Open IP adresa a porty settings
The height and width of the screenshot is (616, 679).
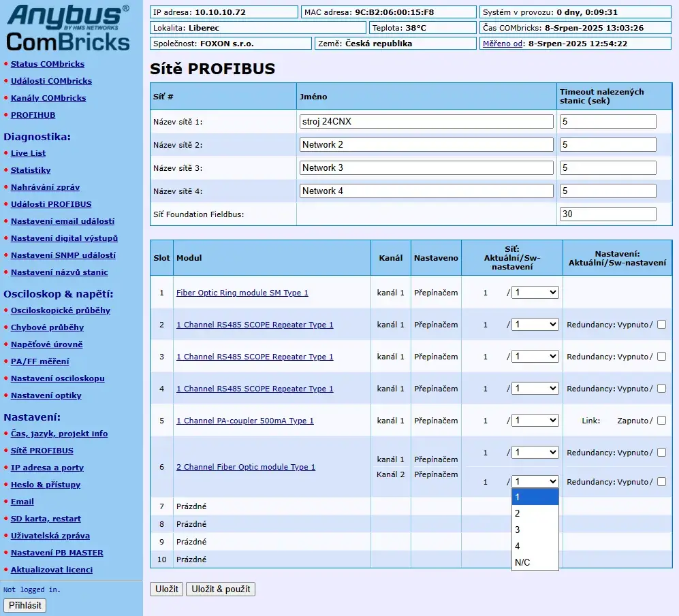point(47,468)
